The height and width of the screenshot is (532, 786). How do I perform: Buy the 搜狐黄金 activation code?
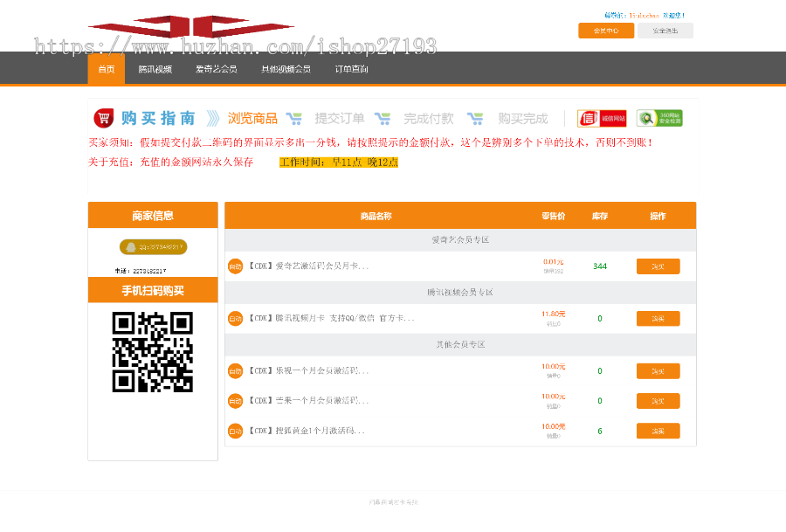[658, 431]
